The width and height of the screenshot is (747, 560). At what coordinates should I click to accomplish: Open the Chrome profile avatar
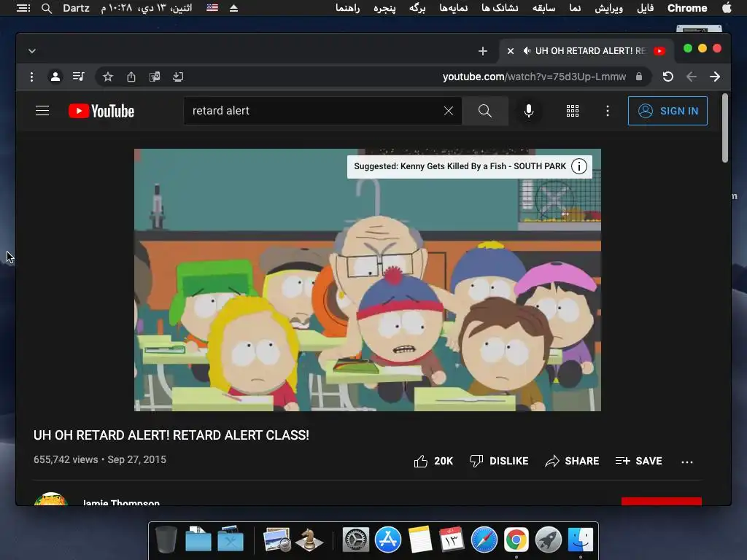tap(55, 77)
